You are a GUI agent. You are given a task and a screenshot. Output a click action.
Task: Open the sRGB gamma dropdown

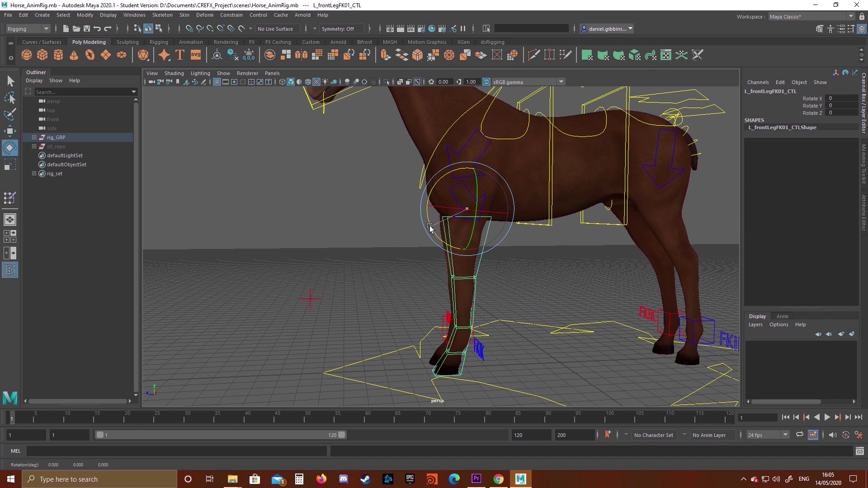tap(528, 82)
